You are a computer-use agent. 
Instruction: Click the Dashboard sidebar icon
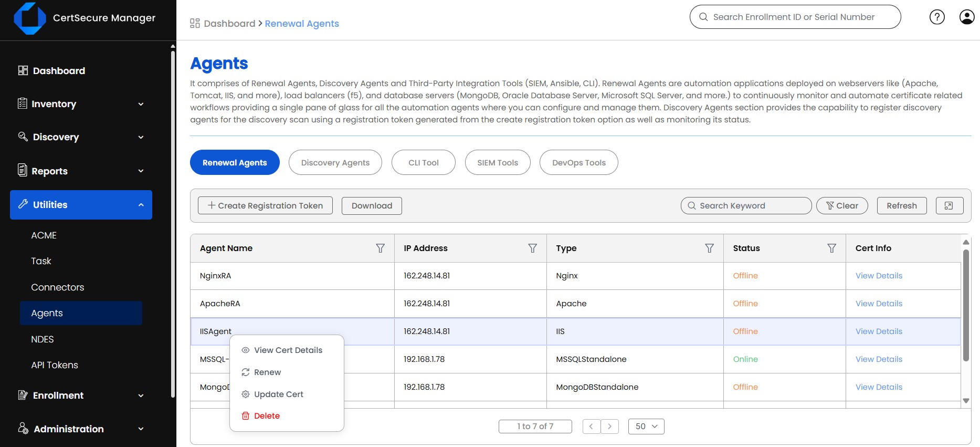(x=23, y=70)
